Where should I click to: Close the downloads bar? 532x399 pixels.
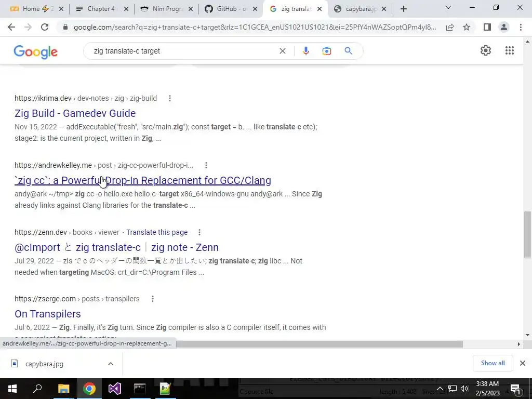[x=523, y=363]
